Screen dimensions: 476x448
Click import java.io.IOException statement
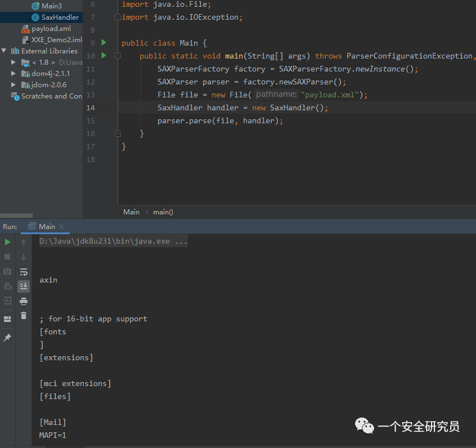coord(182,17)
